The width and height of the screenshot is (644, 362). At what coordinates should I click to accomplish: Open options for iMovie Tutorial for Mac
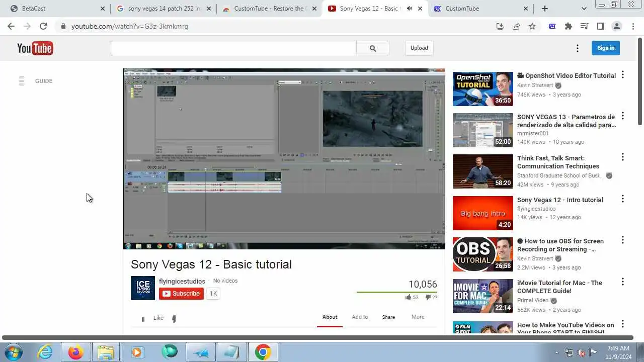click(x=623, y=282)
